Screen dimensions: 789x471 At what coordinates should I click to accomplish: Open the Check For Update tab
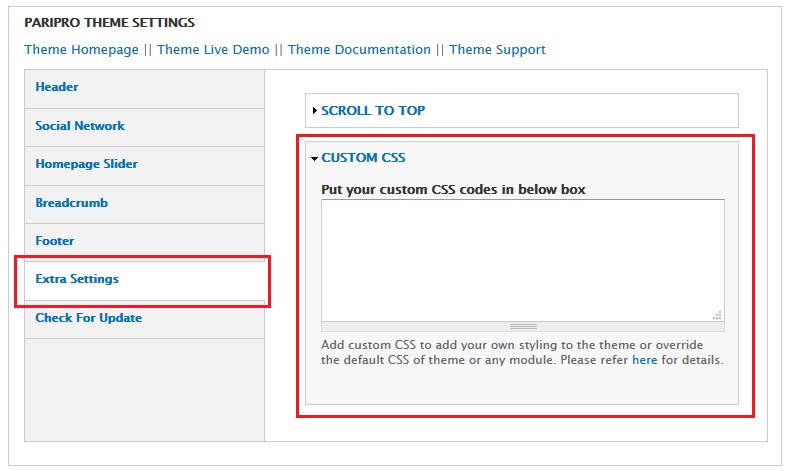88,318
